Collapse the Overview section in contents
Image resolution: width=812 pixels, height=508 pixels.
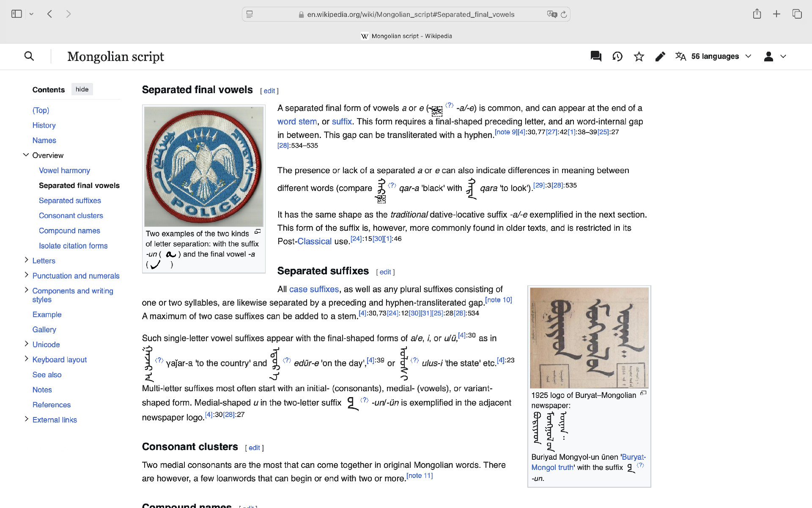pos(26,155)
